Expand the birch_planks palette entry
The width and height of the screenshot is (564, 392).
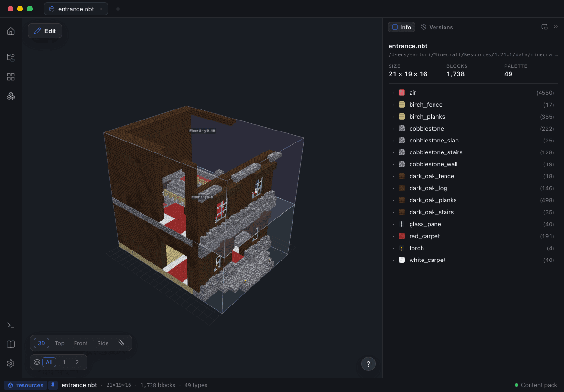pyautogui.click(x=393, y=117)
